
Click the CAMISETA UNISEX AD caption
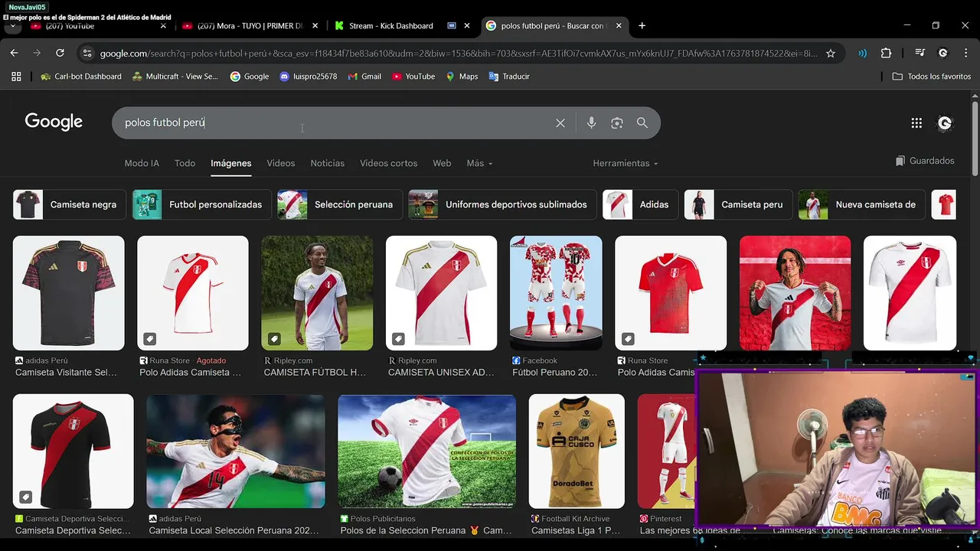pyautogui.click(x=441, y=373)
